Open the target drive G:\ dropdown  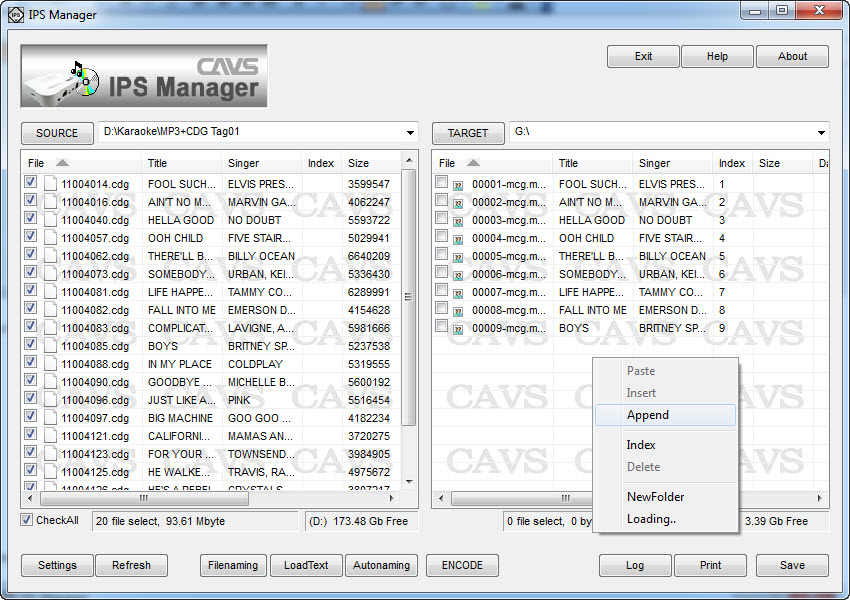(x=821, y=132)
